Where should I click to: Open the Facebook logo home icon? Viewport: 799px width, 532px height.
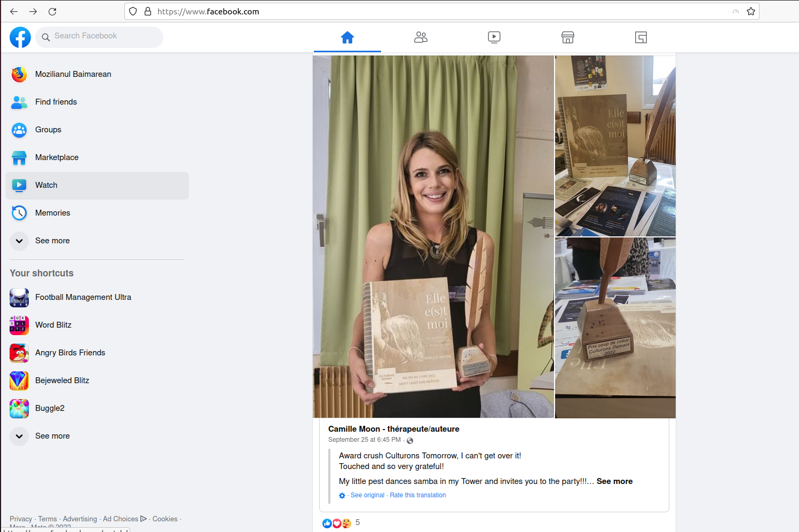click(x=20, y=37)
